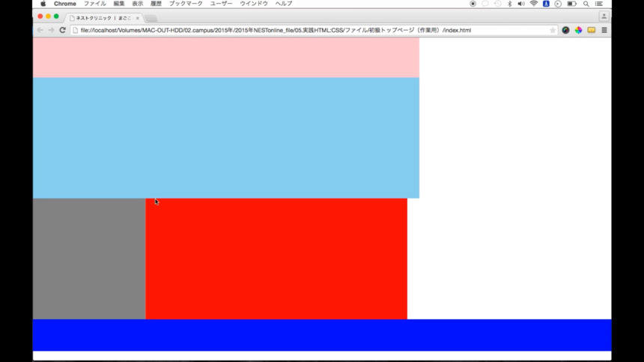Open Spotlight search
The height and width of the screenshot is (362, 644).
(586, 4)
